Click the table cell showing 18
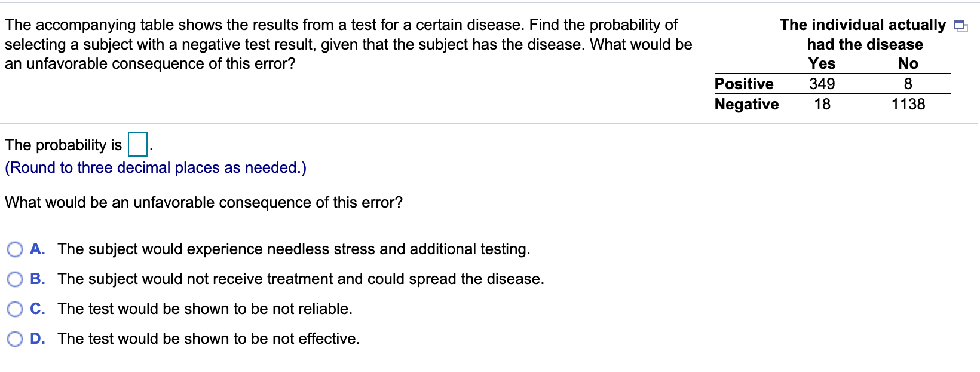Screen dimensions: 980x372 (x=822, y=104)
